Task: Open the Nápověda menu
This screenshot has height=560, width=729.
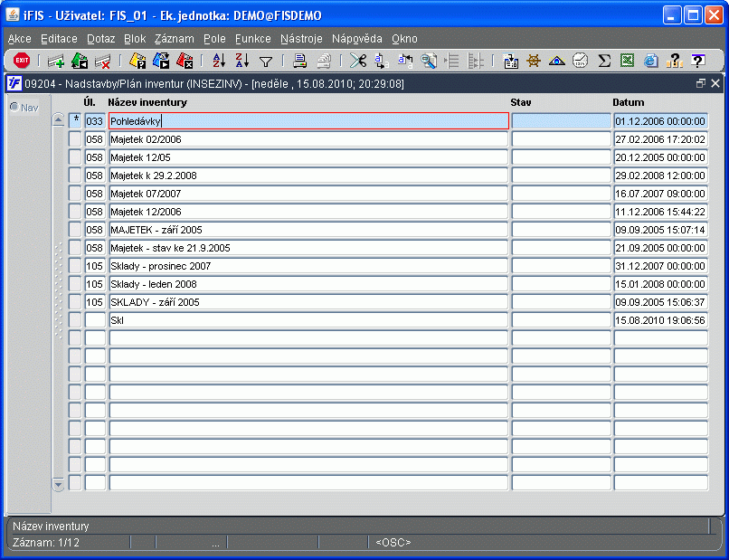Action: (357, 39)
